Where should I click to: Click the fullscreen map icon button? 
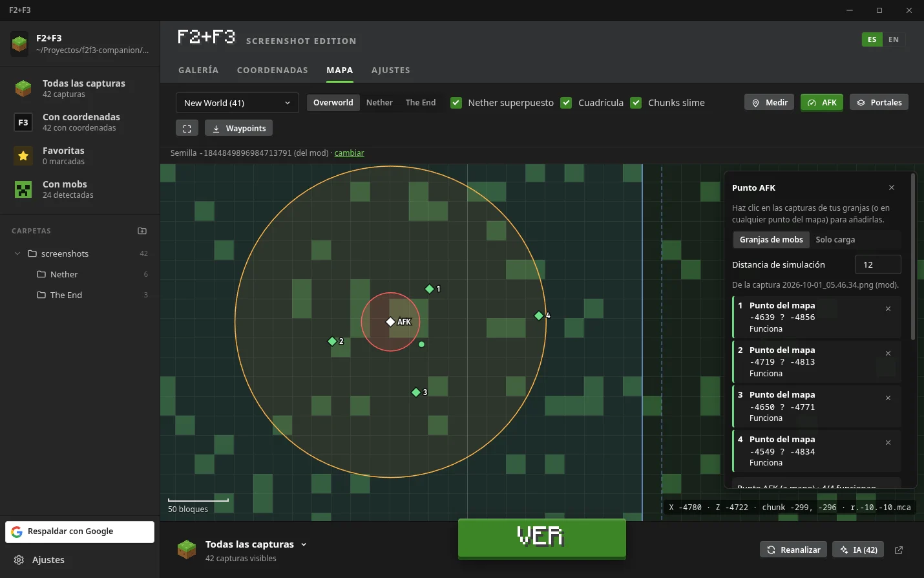coord(187,128)
